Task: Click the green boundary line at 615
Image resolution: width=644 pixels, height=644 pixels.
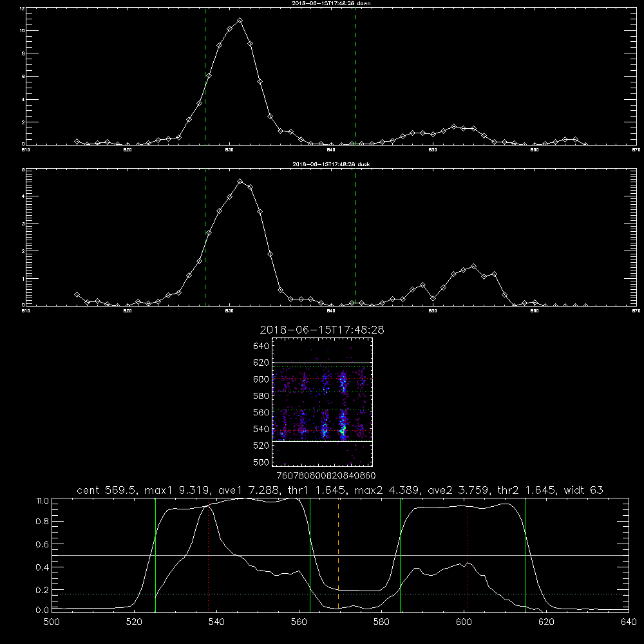Action: coord(526,554)
